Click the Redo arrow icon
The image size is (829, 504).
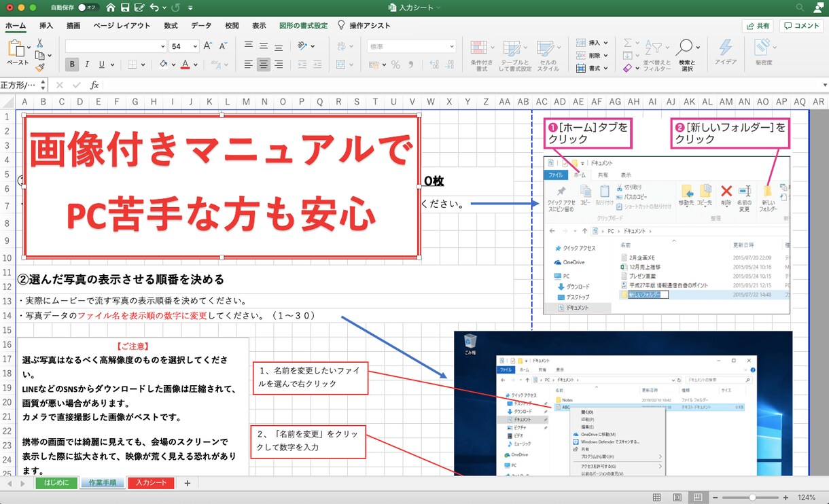(176, 7)
